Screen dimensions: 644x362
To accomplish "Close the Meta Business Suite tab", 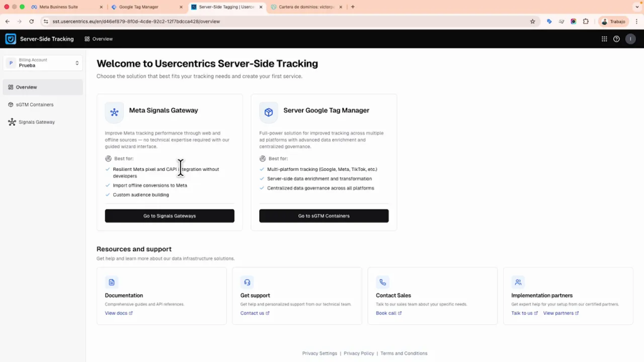I will 101,7.
